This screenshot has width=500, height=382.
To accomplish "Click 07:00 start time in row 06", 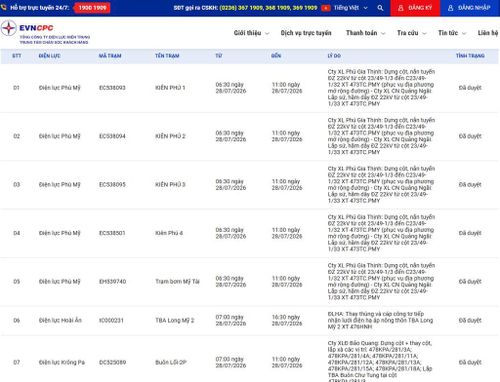I will (231, 320).
